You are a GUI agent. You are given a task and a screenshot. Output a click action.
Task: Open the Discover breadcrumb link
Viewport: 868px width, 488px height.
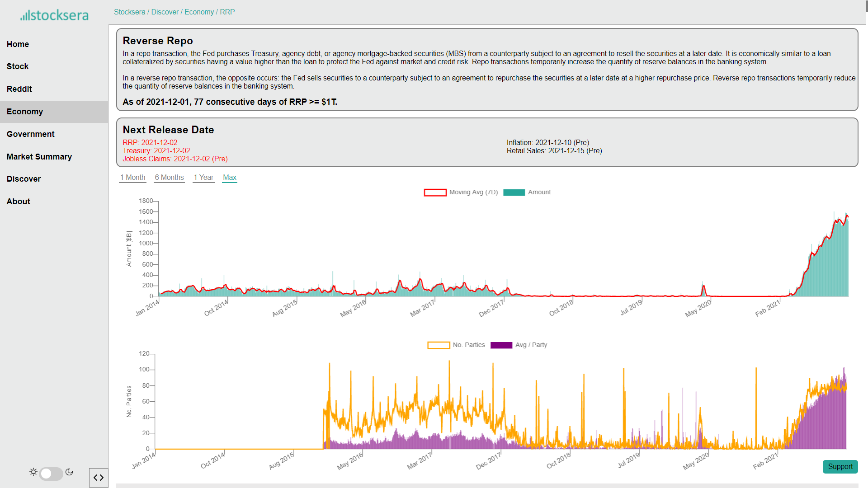tap(165, 12)
